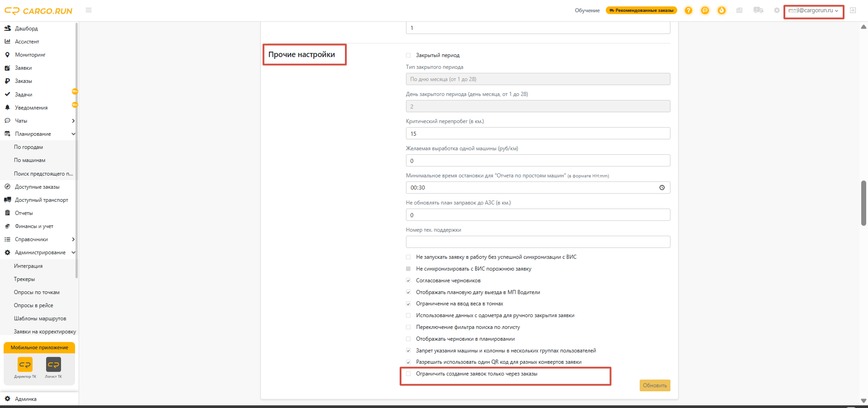The width and height of the screenshot is (868, 408).
Task: Enable Отображать черновики в планировании
Action: (x=408, y=339)
